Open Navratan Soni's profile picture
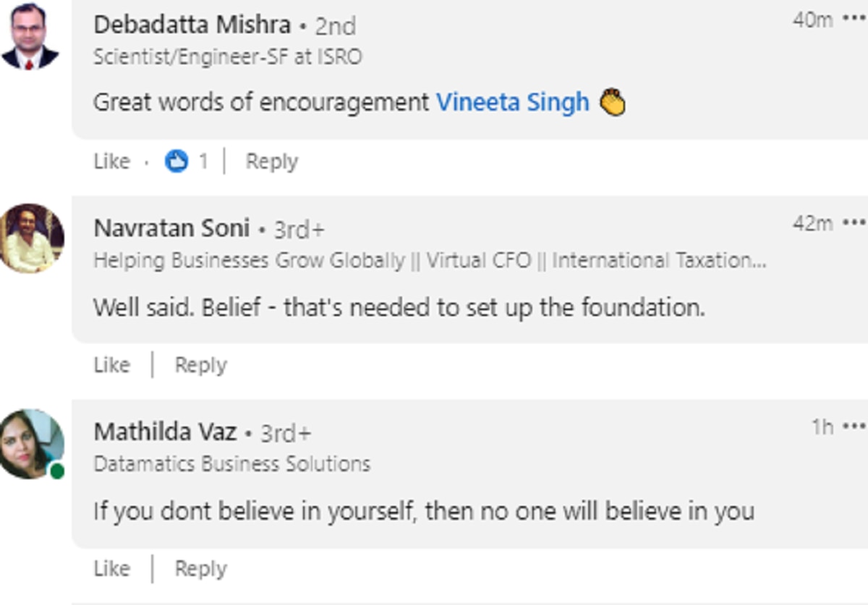This screenshot has width=868, height=605. pyautogui.click(x=31, y=239)
